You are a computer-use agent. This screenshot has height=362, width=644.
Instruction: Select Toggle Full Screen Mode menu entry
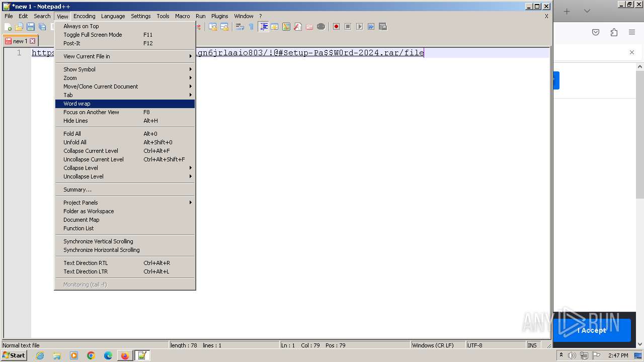[125, 35]
